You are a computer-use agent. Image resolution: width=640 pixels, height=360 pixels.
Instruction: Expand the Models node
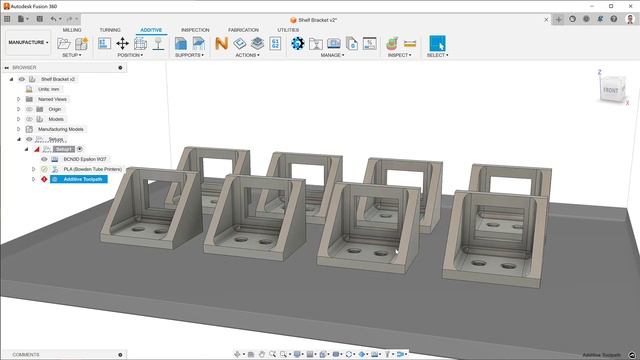[x=18, y=119]
